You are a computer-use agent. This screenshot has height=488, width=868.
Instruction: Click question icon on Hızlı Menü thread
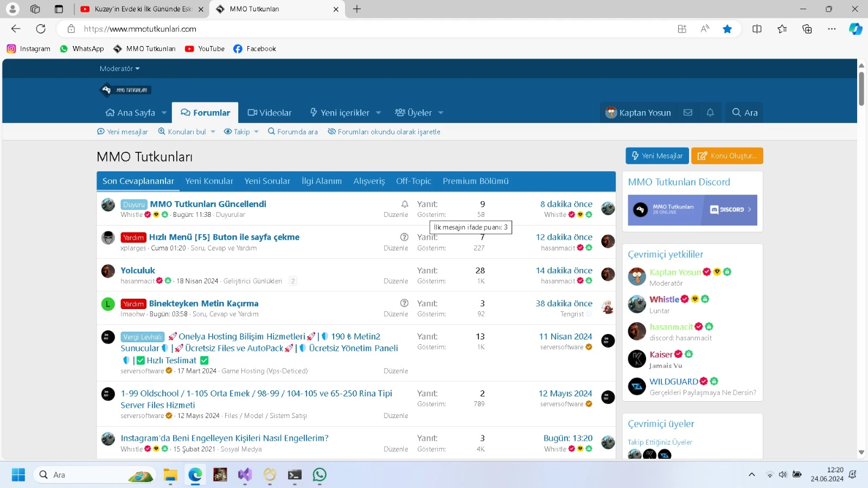tap(404, 237)
